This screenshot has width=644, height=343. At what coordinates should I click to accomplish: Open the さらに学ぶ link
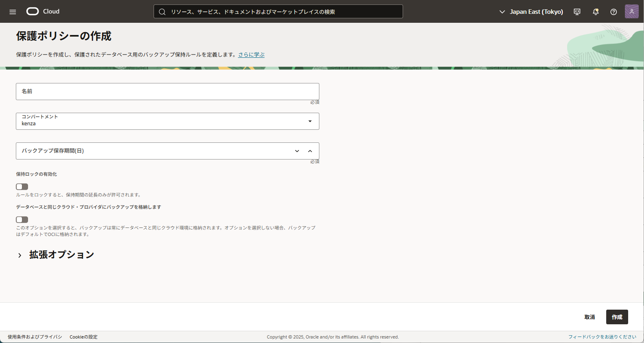tap(251, 55)
